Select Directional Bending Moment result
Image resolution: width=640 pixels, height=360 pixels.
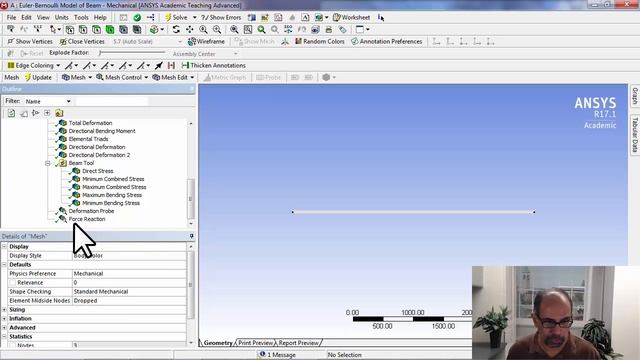102,131
